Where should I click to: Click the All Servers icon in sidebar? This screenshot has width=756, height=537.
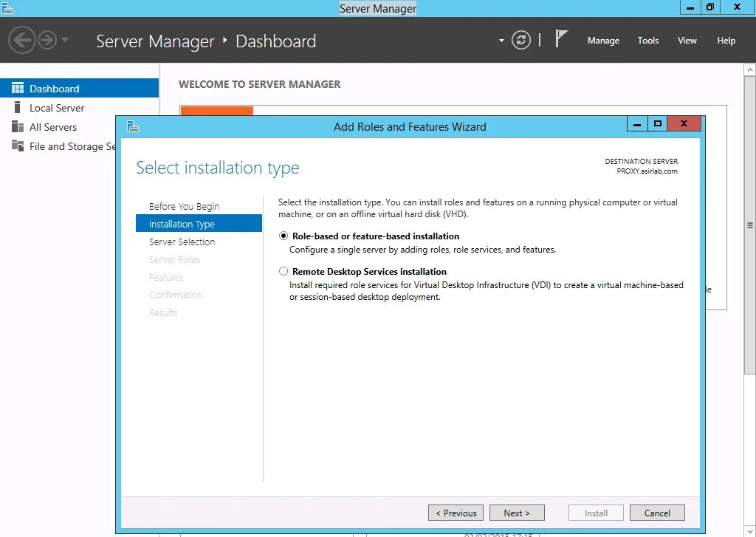point(18,126)
